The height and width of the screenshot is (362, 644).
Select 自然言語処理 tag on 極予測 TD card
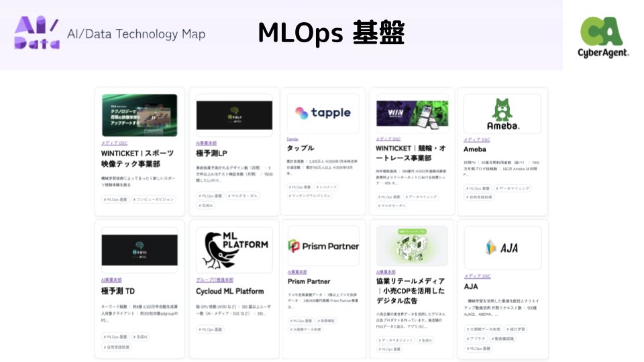point(117,347)
